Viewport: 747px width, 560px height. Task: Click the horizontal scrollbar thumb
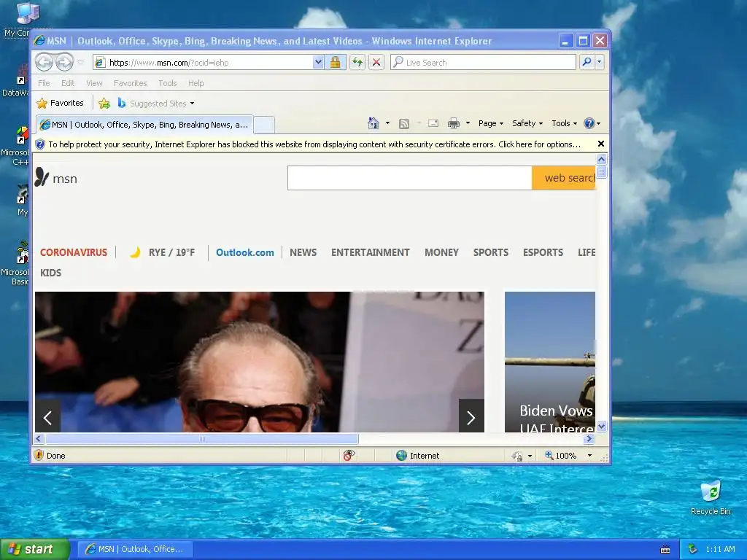point(202,438)
